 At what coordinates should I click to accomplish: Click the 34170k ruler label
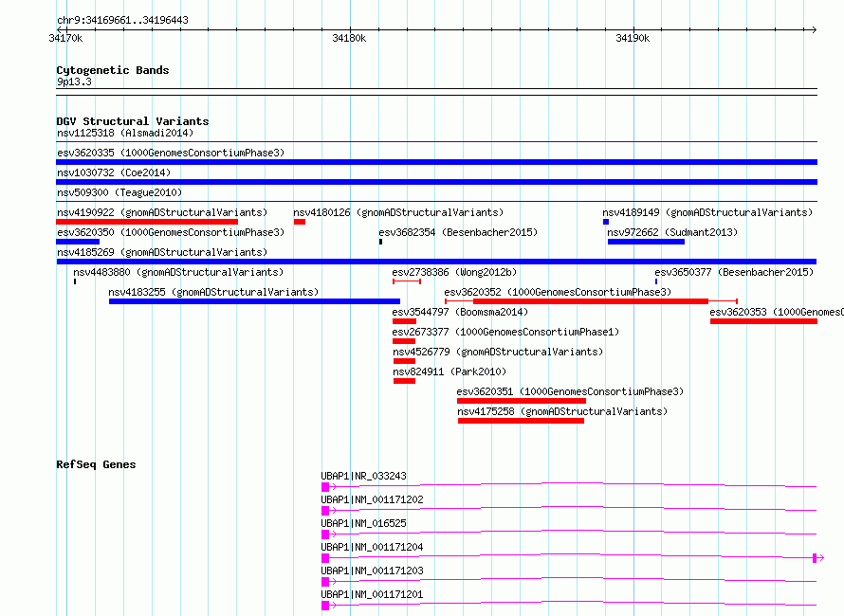click(x=65, y=38)
